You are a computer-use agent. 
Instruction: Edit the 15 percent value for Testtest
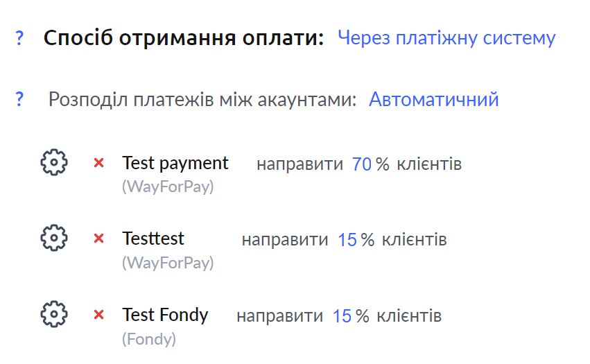tap(347, 240)
